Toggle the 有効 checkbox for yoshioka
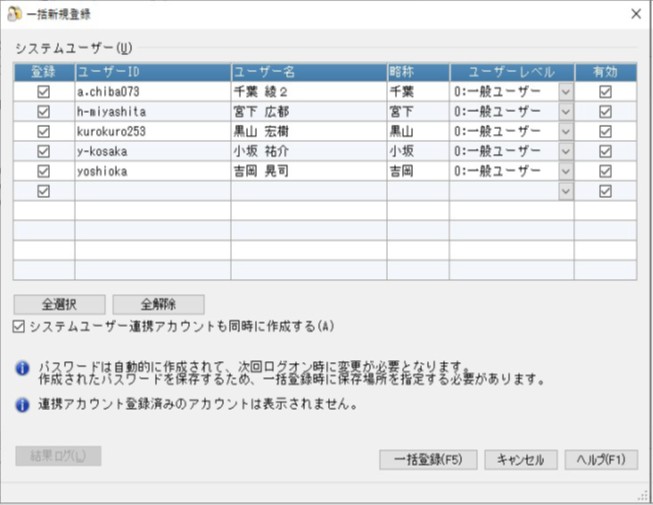Viewport: 653px width, 505px height. coord(604,171)
